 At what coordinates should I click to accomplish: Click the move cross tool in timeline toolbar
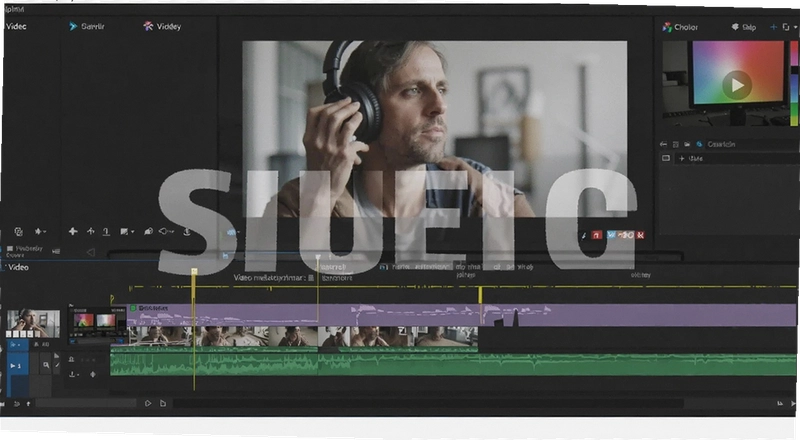pyautogui.click(x=73, y=231)
